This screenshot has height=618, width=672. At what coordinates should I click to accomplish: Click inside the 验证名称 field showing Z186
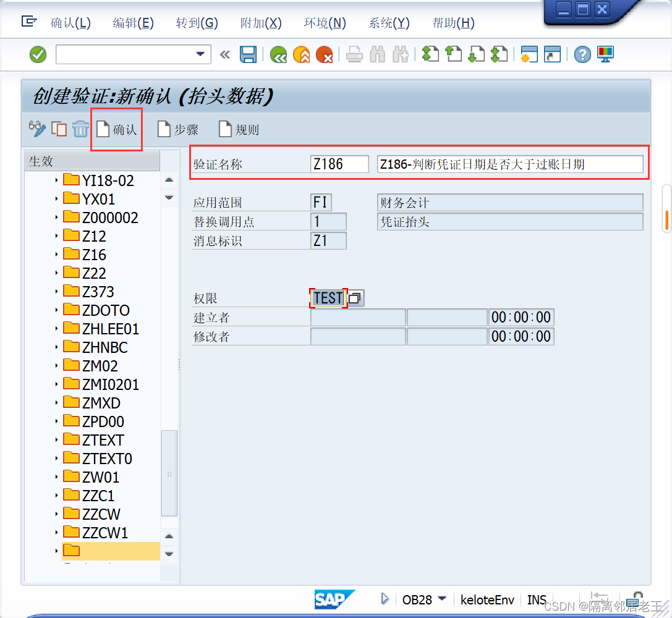click(339, 164)
